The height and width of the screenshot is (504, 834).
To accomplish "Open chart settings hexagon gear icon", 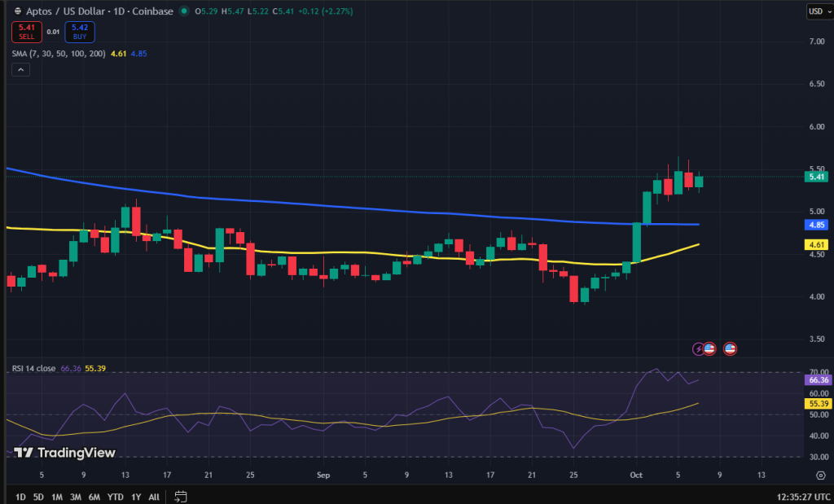I will click(x=821, y=475).
